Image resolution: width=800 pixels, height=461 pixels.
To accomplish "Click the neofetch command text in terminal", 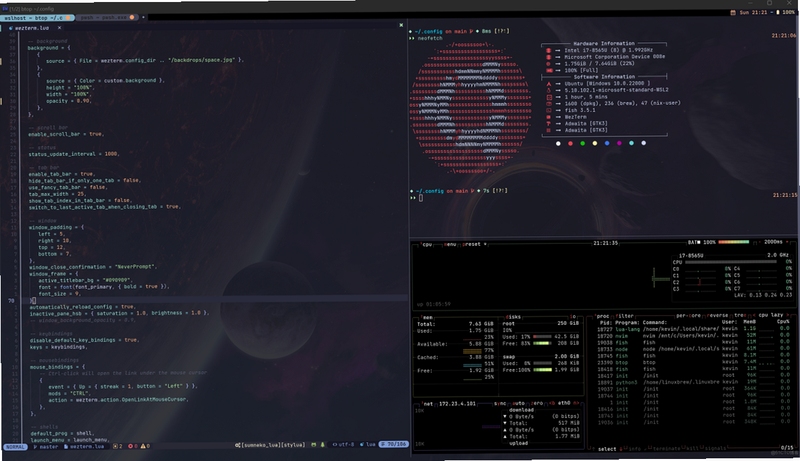I will [x=430, y=38].
